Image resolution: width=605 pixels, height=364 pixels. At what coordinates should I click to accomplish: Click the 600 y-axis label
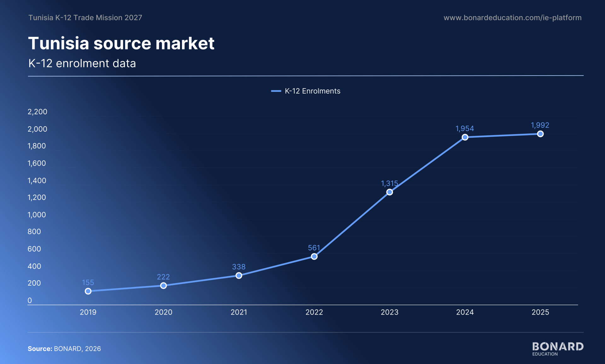pos(34,249)
